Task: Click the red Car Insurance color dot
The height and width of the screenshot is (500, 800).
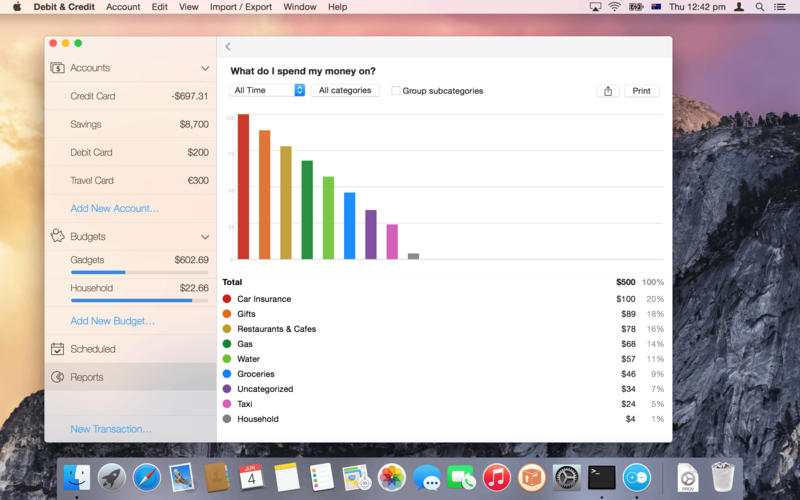Action: [227, 299]
